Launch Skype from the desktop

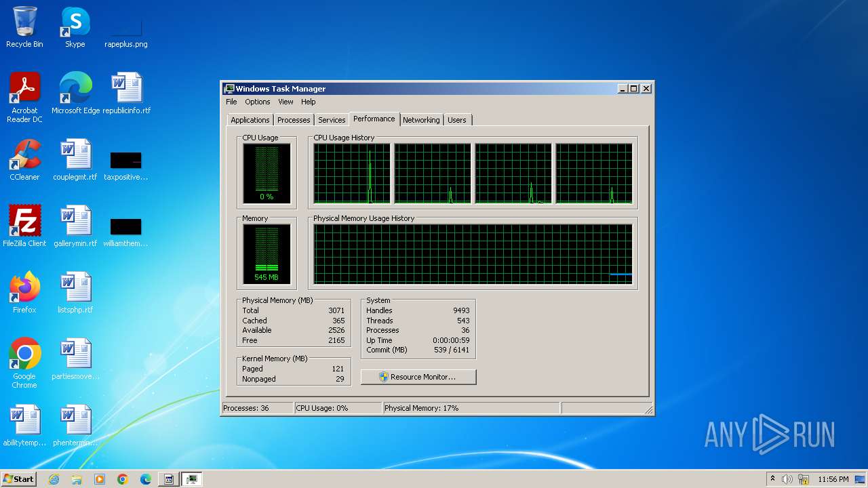pos(75,27)
